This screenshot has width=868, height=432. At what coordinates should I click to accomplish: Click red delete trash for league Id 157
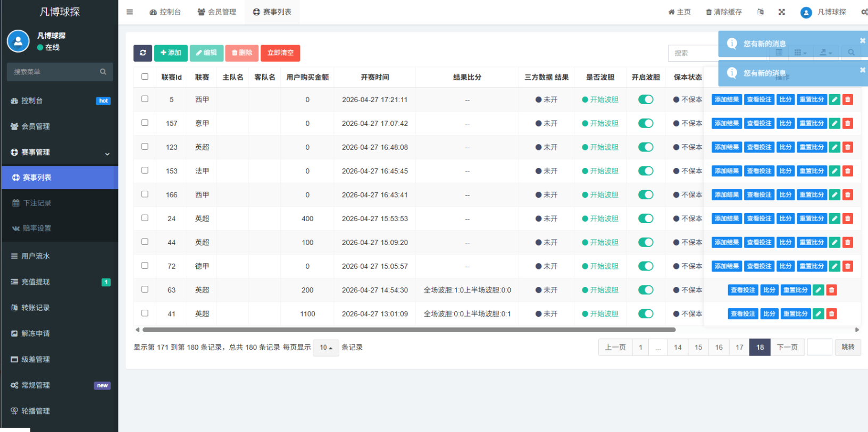click(x=848, y=123)
